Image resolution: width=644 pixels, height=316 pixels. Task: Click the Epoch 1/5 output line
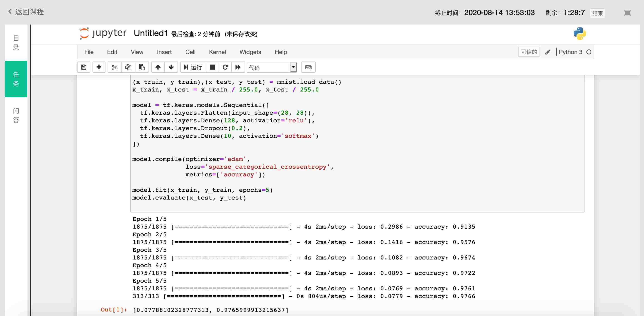[x=149, y=219]
